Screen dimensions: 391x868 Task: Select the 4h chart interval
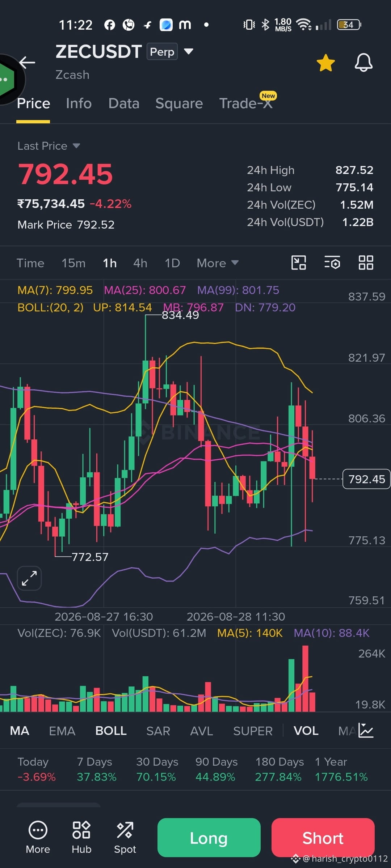140,263
